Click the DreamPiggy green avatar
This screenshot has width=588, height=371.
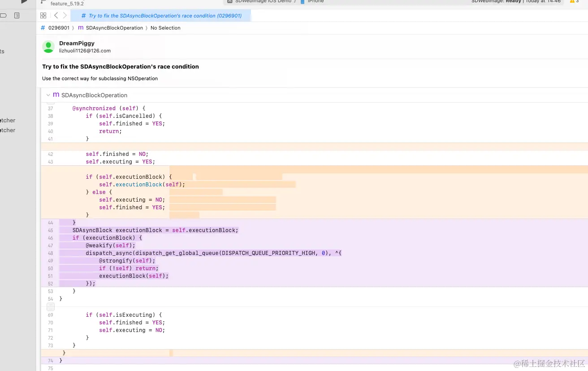[48, 47]
